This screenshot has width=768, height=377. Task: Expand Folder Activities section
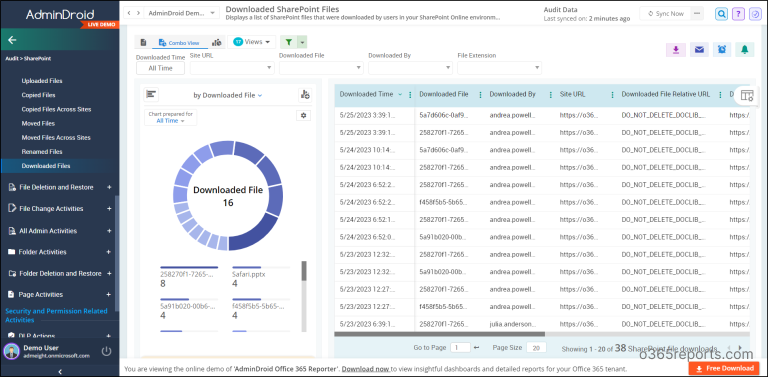click(x=109, y=252)
